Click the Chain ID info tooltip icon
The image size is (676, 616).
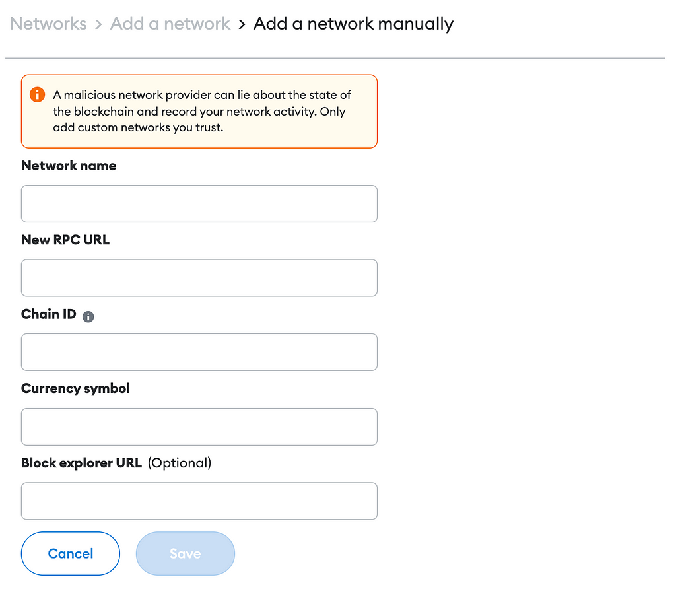(88, 317)
